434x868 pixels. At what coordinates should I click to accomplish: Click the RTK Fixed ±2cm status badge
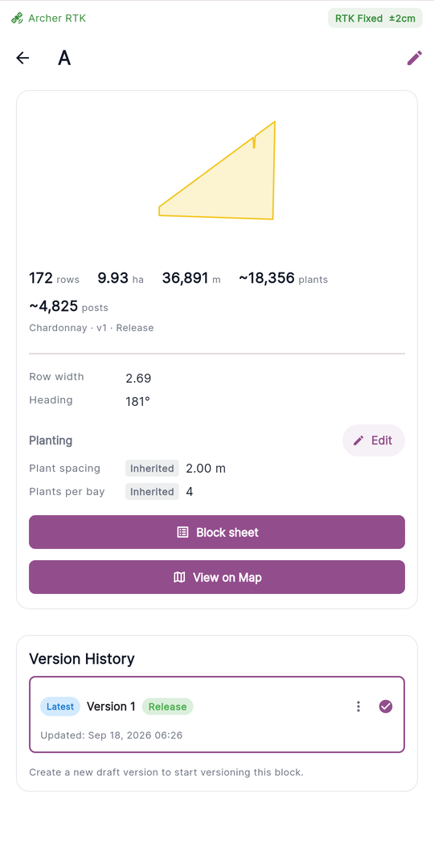375,18
